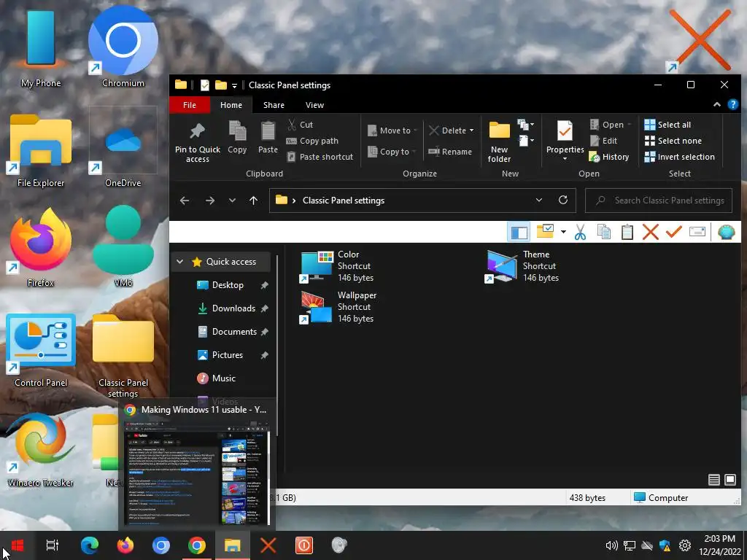Switch to the View ribbon tab
This screenshot has width=747, height=560.
point(314,105)
